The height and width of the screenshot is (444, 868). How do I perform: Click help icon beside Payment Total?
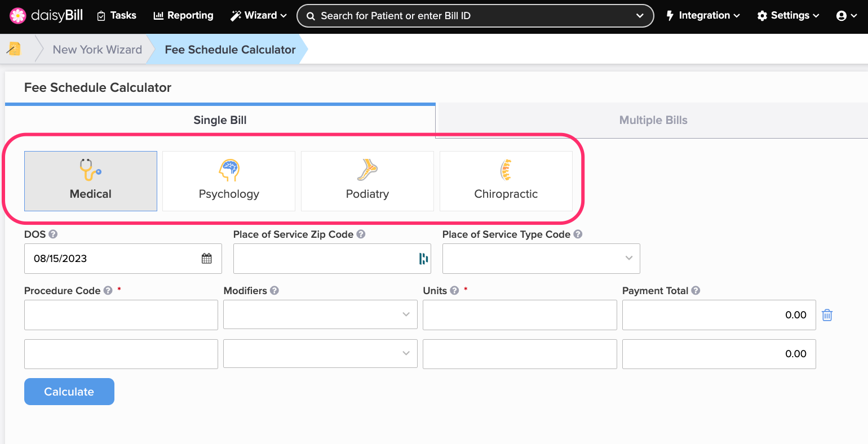pos(696,291)
